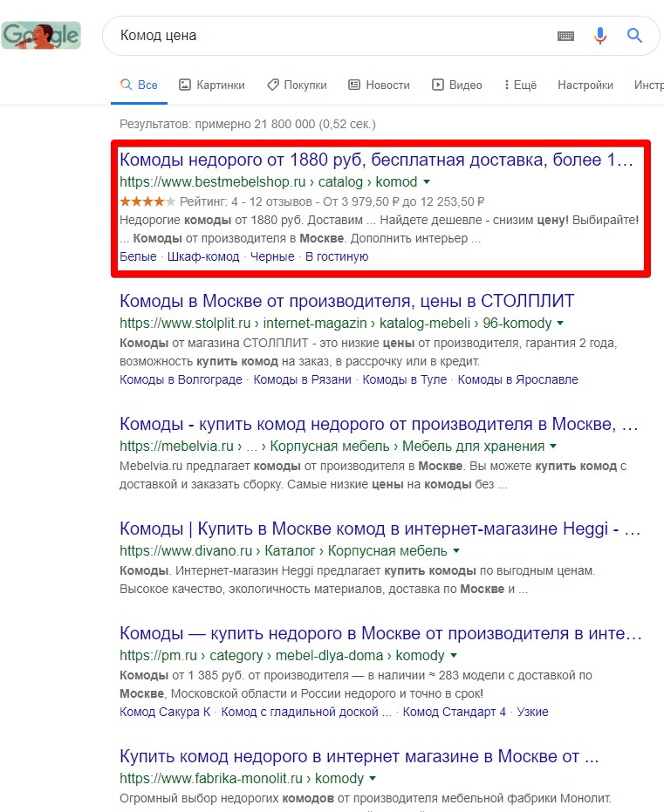664x812 pixels.
Task: Open the Heggi internet-store result title
Action: pos(380,529)
